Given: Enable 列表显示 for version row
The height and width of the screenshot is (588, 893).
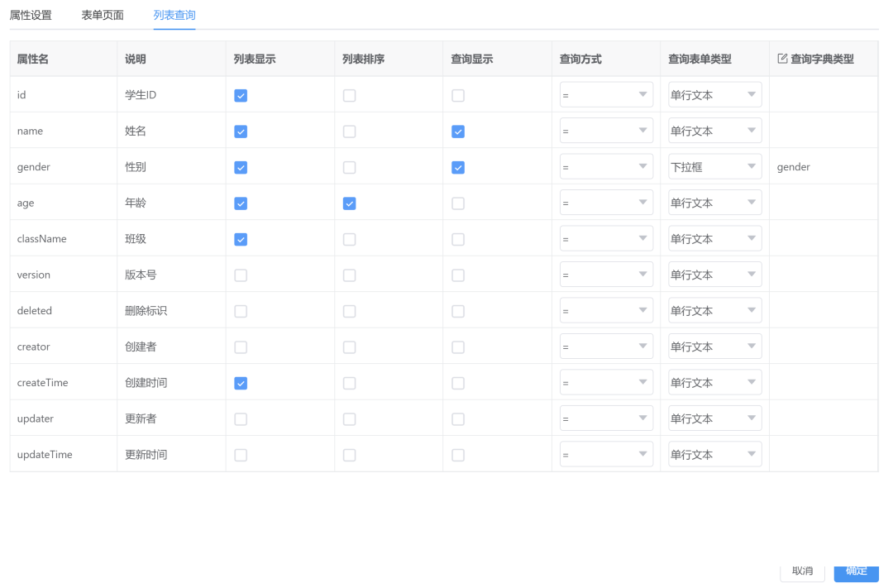Looking at the screenshot, I should [x=241, y=275].
